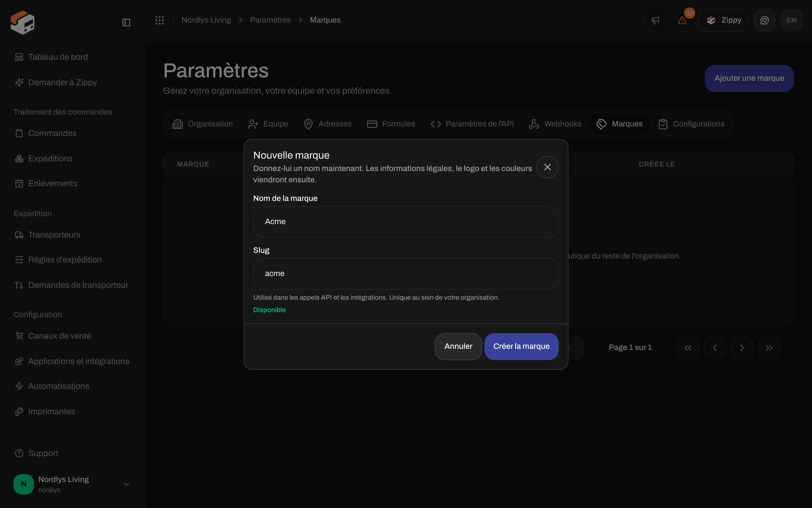Switch to the Adresses tab
This screenshot has height=508, width=812.
tap(328, 124)
